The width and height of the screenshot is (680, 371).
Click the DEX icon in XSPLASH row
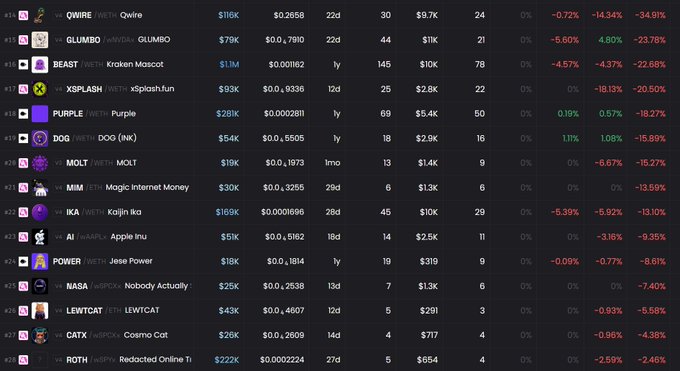click(23, 89)
